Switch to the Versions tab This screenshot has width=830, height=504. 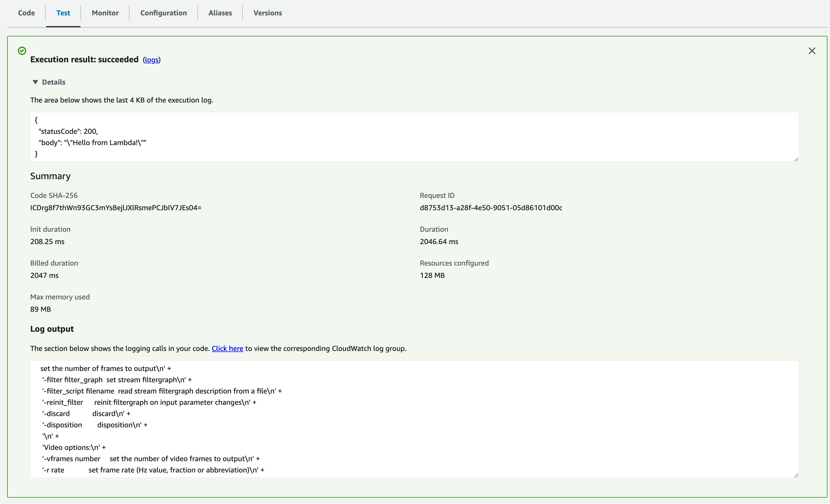267,13
